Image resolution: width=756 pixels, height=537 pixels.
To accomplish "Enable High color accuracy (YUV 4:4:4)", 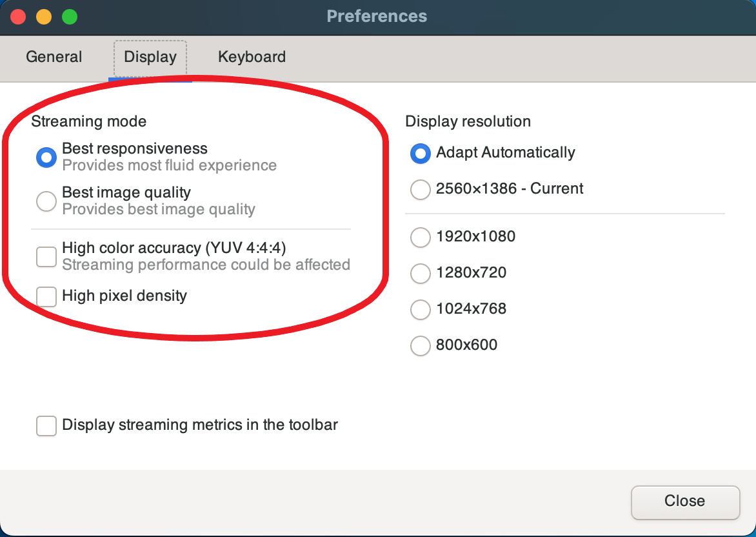I will [46, 256].
